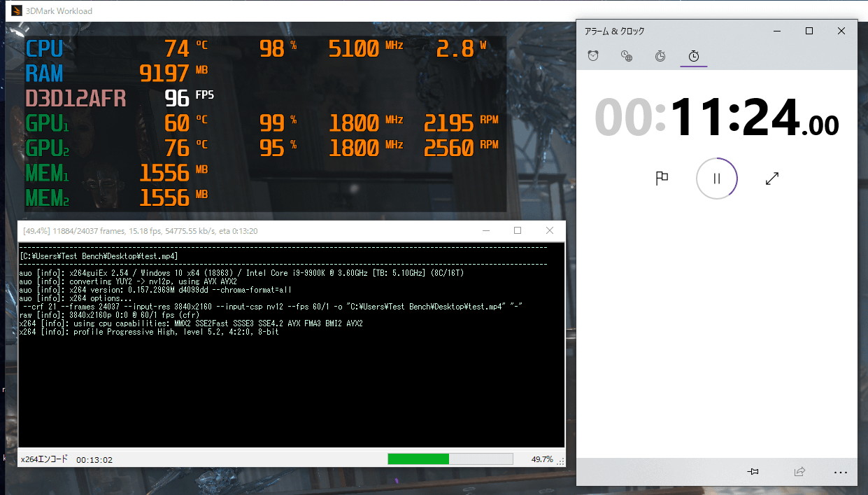Pin the stopwatch with the pin icon
Screen dimensions: 868x495
point(753,472)
